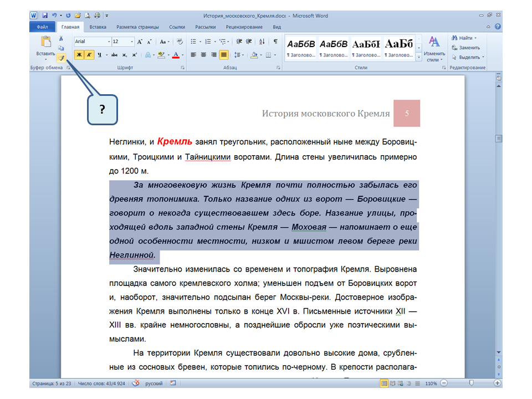The width and height of the screenshot is (532, 399).
Task: Open the font size dropdown
Action: pyautogui.click(x=131, y=42)
